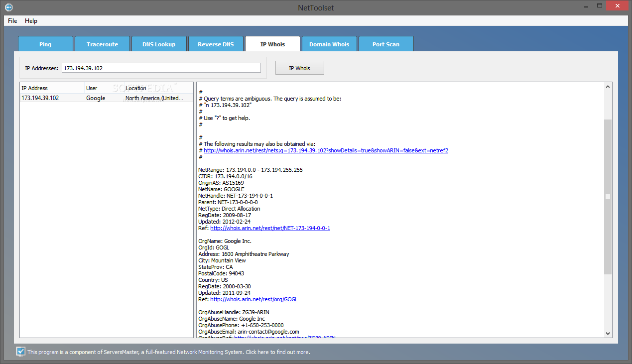This screenshot has width=632, height=364.
Task: Click the StateProv: CA line
Action: [215, 267]
